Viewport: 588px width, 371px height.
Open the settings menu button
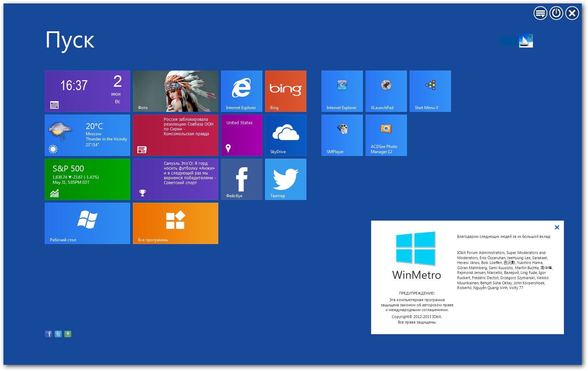point(540,13)
